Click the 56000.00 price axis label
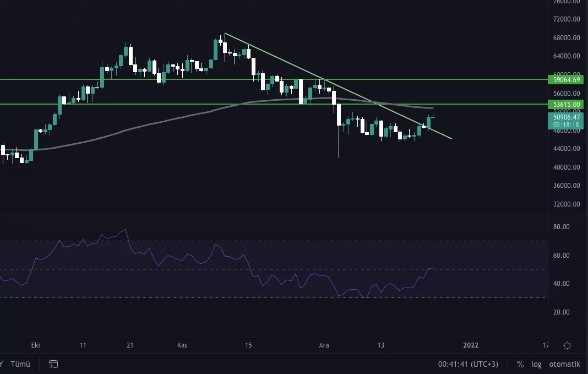The height and width of the screenshot is (374, 588). [x=566, y=93]
